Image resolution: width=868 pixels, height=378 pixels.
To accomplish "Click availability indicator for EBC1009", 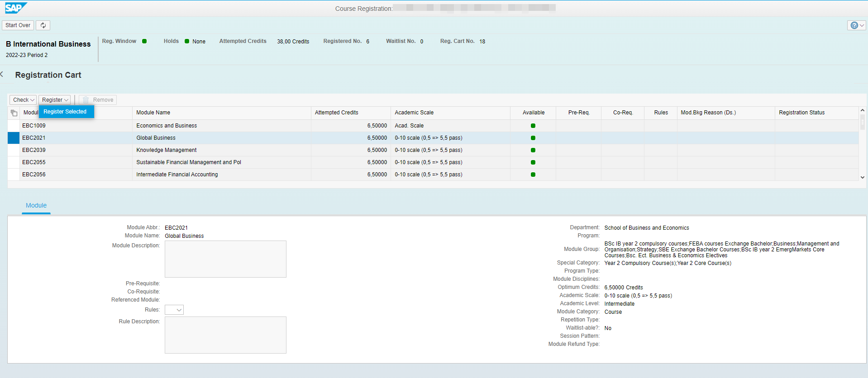I will (533, 126).
